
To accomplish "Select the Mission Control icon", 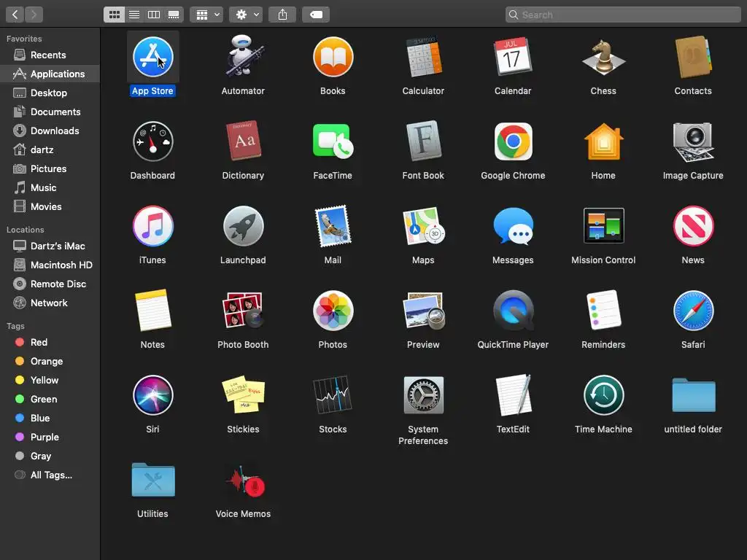I will pos(603,226).
